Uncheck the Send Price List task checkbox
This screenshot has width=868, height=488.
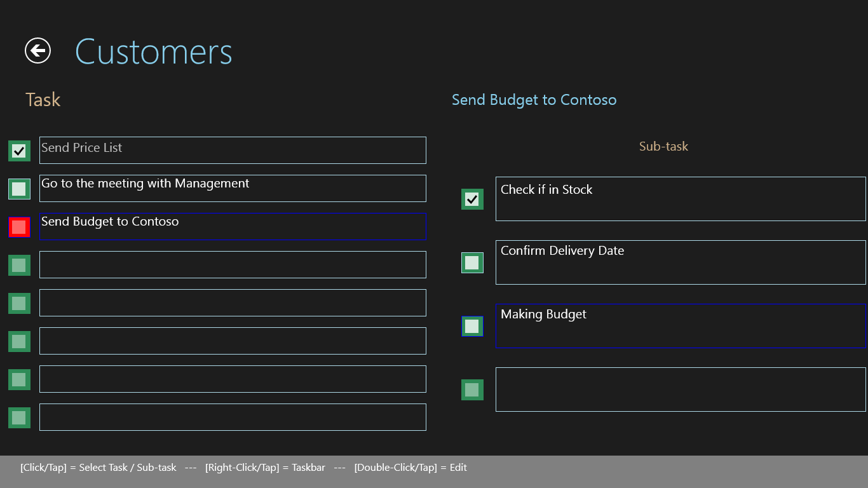[19, 151]
